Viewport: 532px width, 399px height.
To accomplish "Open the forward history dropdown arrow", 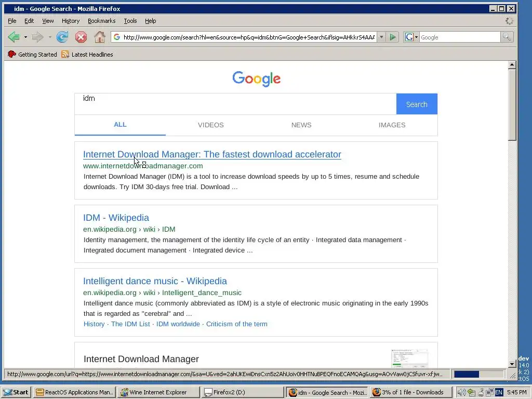I will point(50,37).
